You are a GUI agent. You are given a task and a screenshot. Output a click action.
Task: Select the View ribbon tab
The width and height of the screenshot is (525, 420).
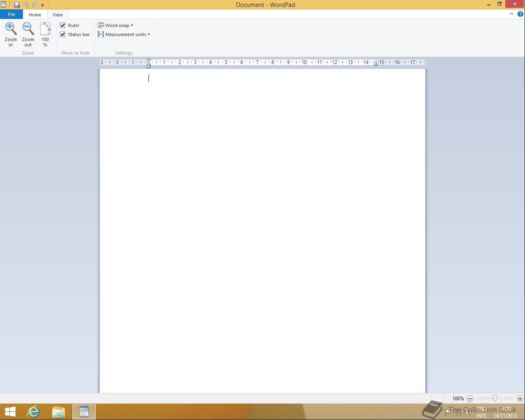(57, 15)
